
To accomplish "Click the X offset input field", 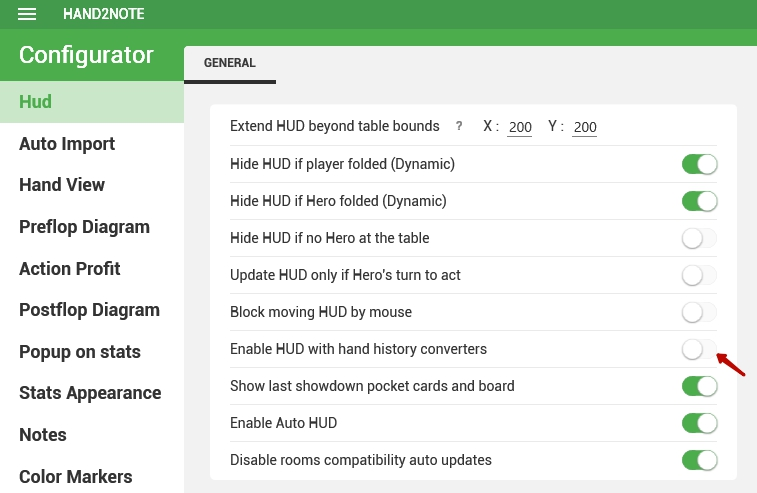I will point(519,127).
